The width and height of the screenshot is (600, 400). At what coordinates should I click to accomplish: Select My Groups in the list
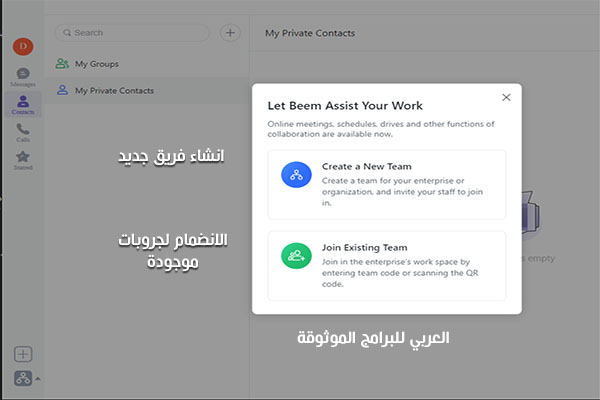pos(147,64)
